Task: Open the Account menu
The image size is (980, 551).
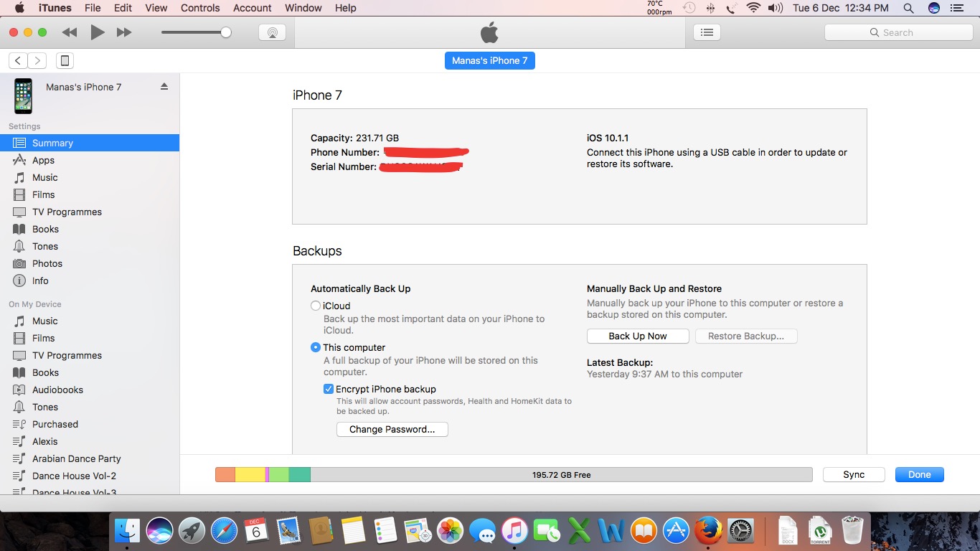Action: (x=253, y=8)
